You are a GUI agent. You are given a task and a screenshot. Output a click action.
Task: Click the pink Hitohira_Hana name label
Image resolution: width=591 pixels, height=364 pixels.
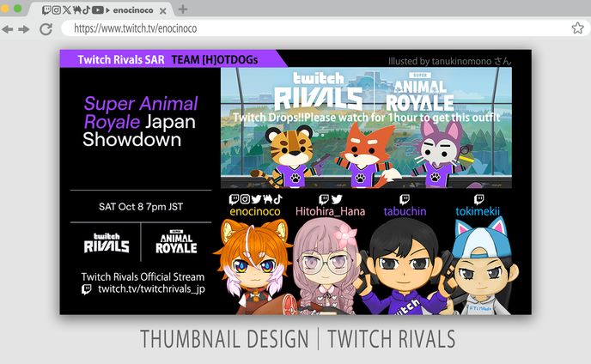pos(330,211)
